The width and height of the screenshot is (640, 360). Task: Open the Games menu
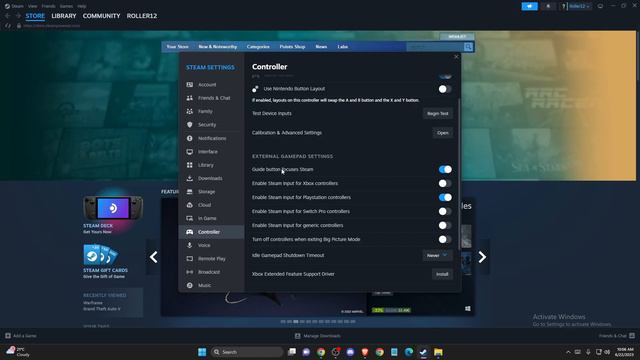coord(66,6)
